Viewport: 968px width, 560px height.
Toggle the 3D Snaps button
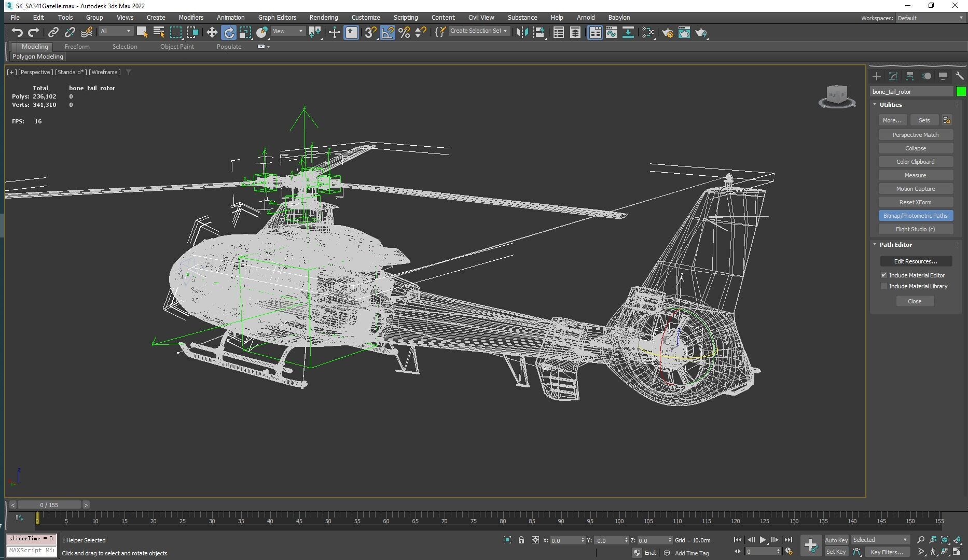click(x=370, y=32)
